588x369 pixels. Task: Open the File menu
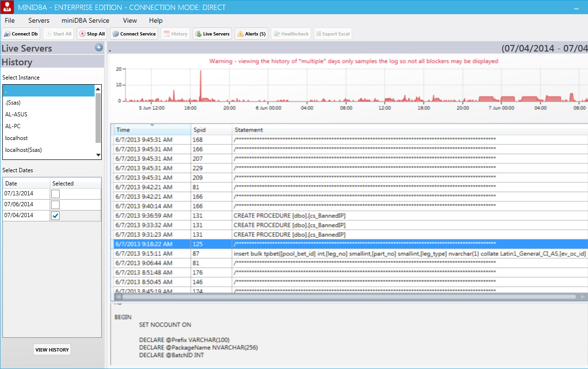point(9,20)
